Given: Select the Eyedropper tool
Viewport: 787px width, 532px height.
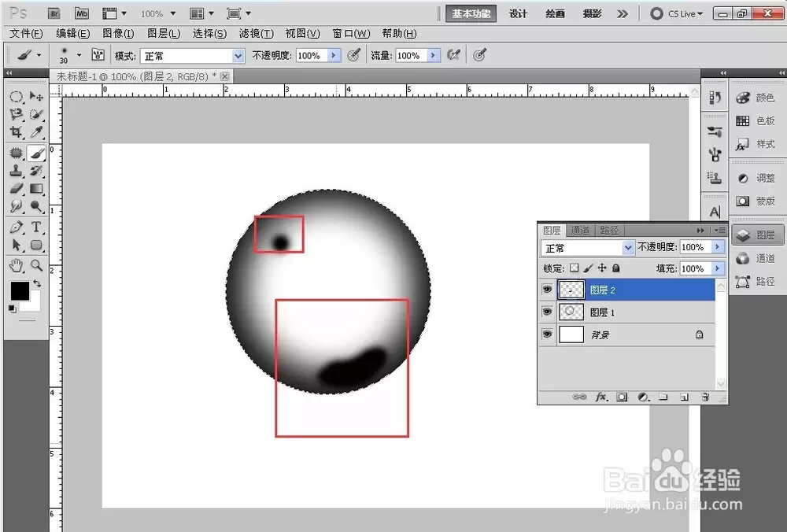Looking at the screenshot, I should pyautogui.click(x=36, y=132).
